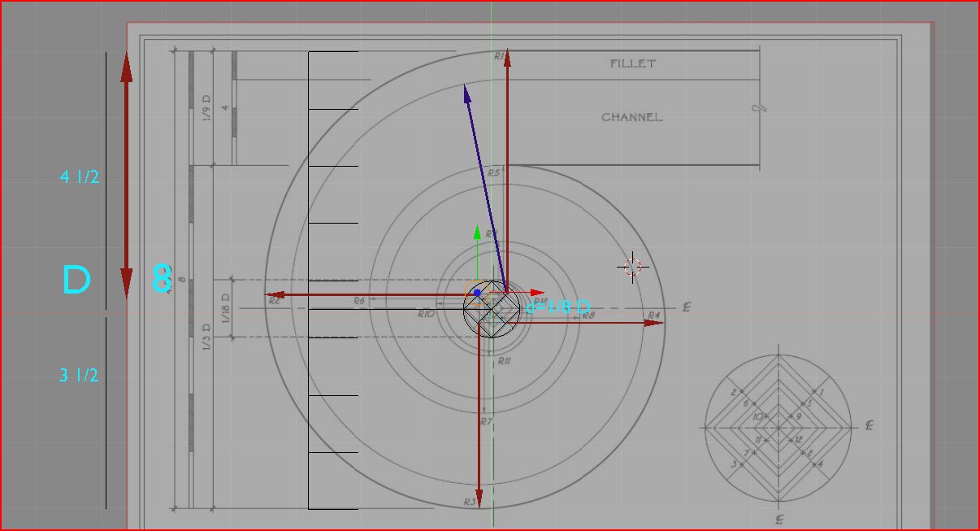Click the vertical "1/18 D" dimension text
Screen dimensions: 980x531
tap(226, 307)
